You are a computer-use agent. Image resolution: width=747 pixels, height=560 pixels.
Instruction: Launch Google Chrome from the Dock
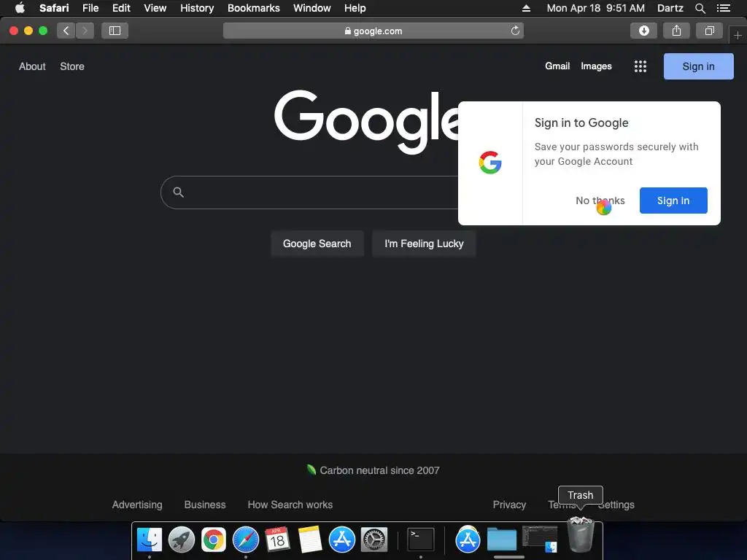pyautogui.click(x=214, y=540)
